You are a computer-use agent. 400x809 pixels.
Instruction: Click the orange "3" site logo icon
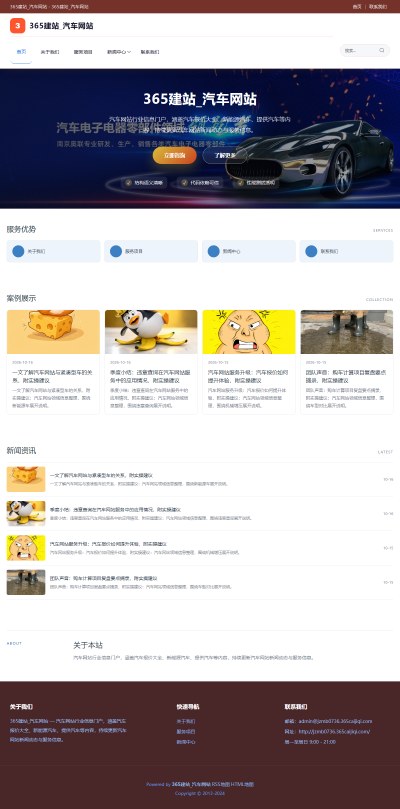click(x=18, y=25)
